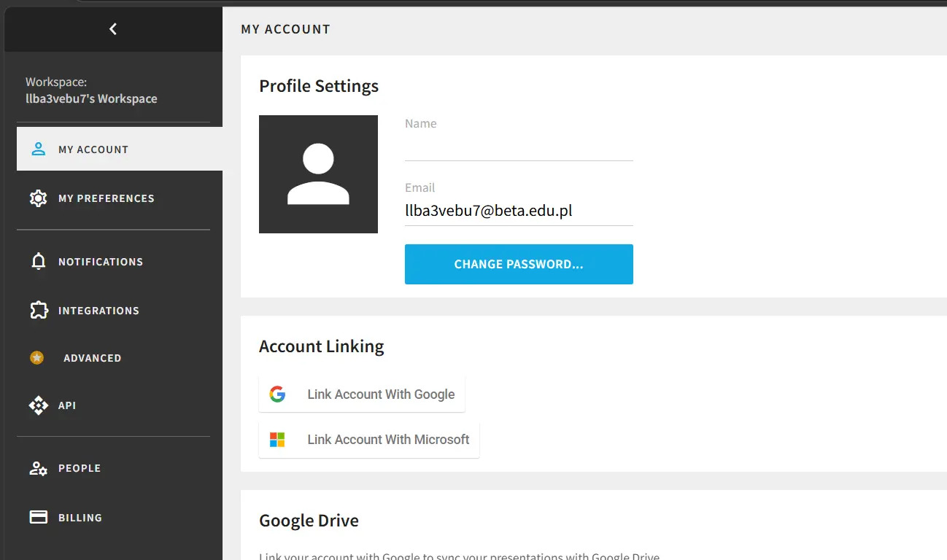Screen dimensions: 947x560
Task: Click the Google logo icon
Action: [x=277, y=394]
